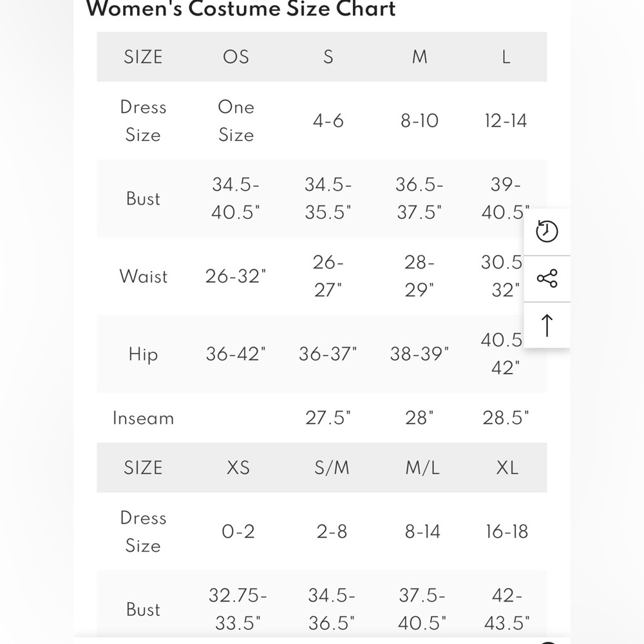Click the share icon

(x=547, y=278)
